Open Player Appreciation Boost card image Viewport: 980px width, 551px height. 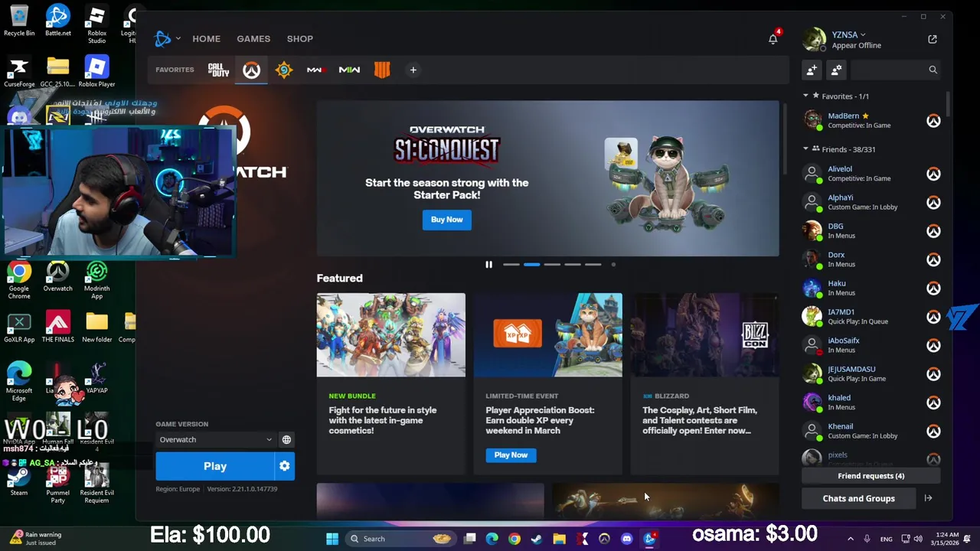(547, 334)
